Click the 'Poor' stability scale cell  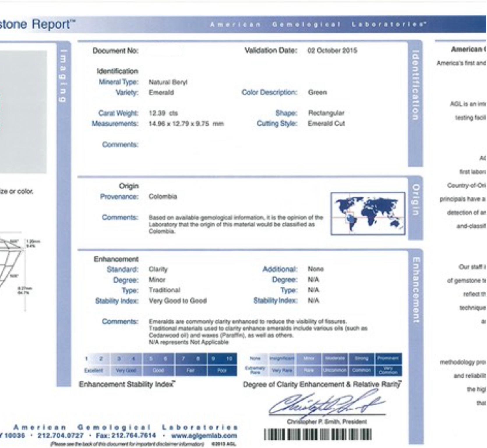(222, 371)
